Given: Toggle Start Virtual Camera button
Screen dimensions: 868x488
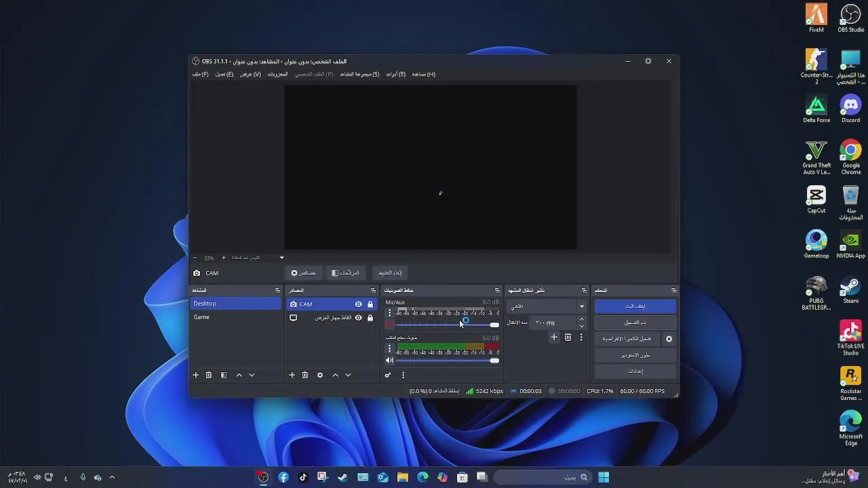Looking at the screenshot, I should pyautogui.click(x=627, y=339).
